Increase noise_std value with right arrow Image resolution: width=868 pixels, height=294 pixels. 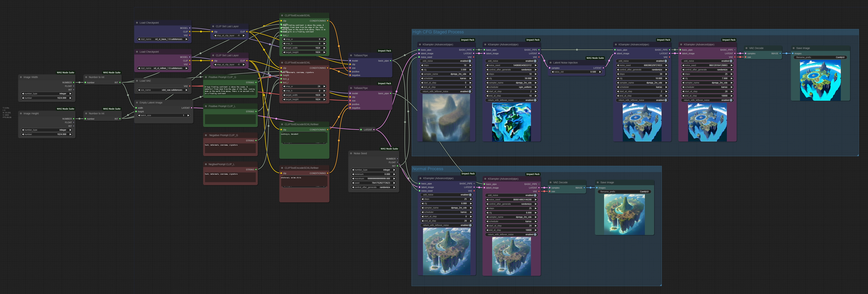point(600,72)
